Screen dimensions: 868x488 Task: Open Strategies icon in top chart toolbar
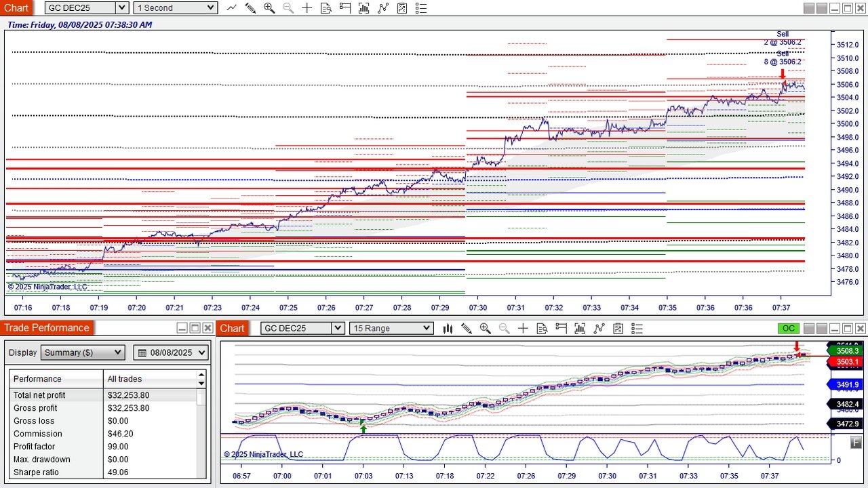(402, 8)
